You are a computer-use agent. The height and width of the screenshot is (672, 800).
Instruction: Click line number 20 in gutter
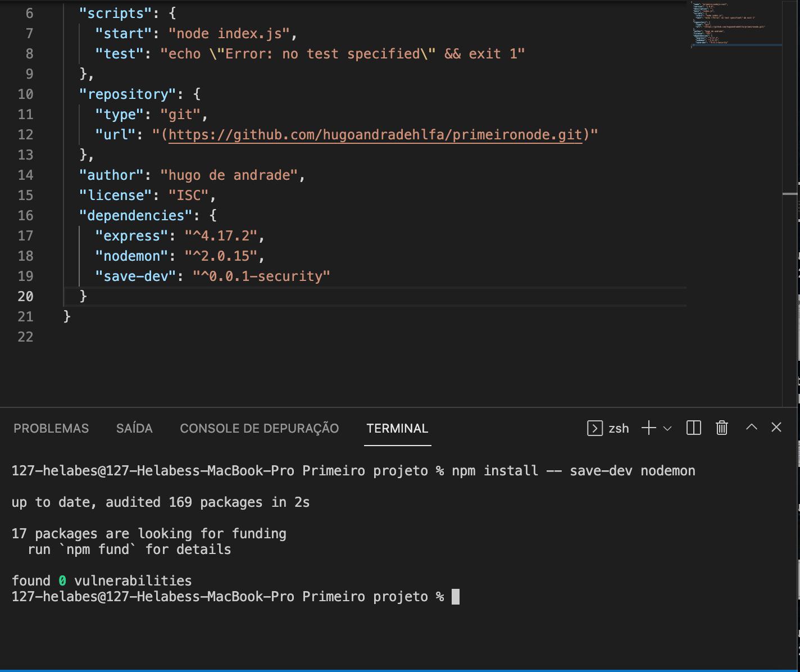tap(25, 296)
